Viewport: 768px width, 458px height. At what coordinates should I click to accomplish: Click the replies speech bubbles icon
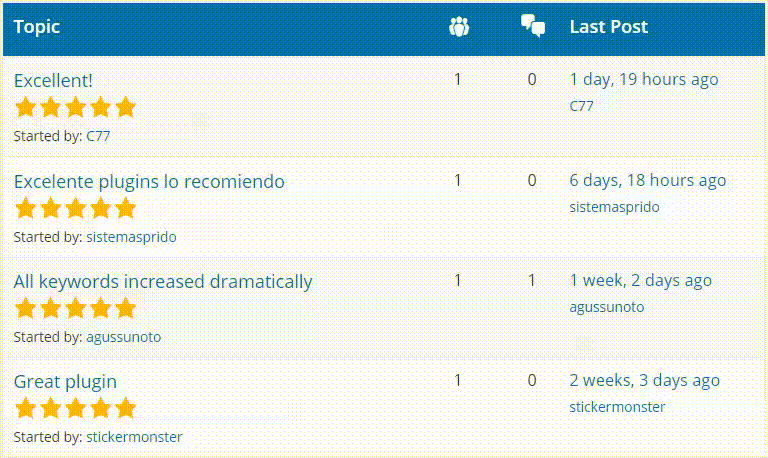click(533, 26)
